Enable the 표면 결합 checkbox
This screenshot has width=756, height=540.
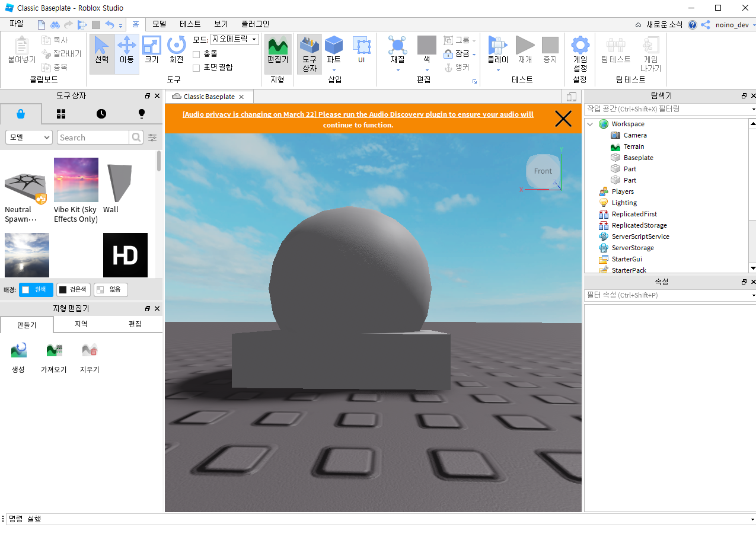196,68
